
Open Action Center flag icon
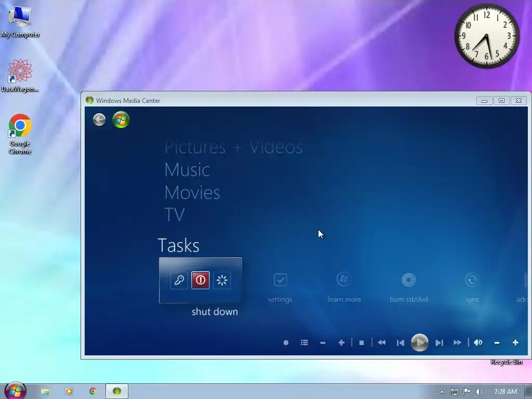tap(467, 392)
